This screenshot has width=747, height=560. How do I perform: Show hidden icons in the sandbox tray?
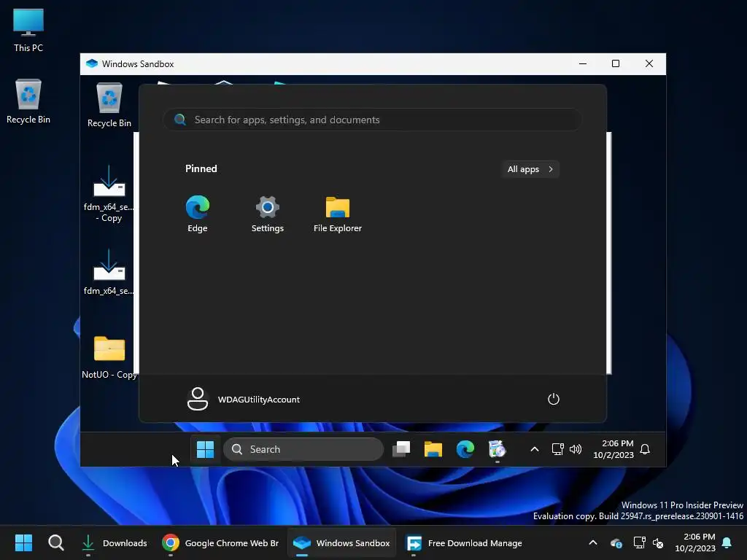click(x=535, y=449)
